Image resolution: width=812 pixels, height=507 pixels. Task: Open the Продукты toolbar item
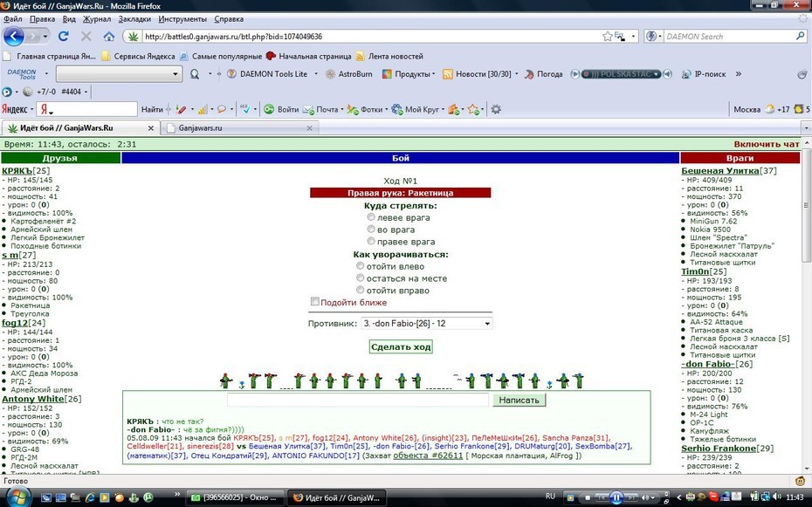(408, 74)
